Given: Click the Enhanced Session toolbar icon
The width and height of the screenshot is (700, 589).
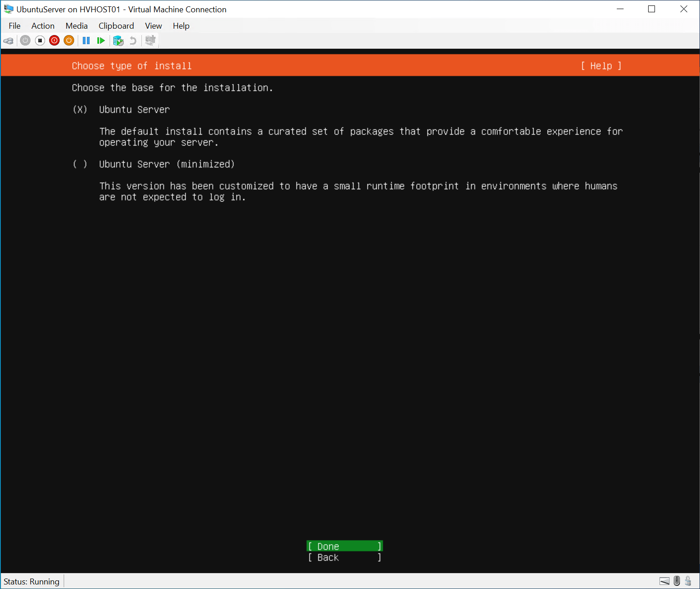Looking at the screenshot, I should [151, 41].
